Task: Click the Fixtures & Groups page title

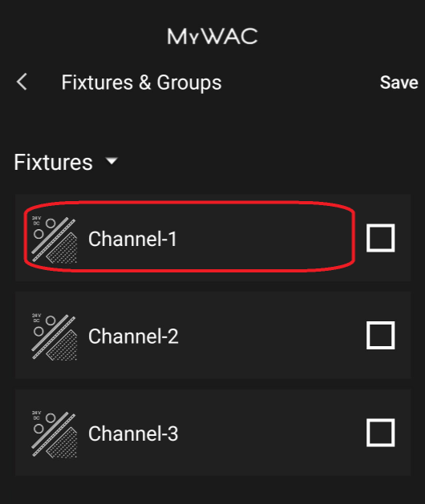Action: point(142,83)
